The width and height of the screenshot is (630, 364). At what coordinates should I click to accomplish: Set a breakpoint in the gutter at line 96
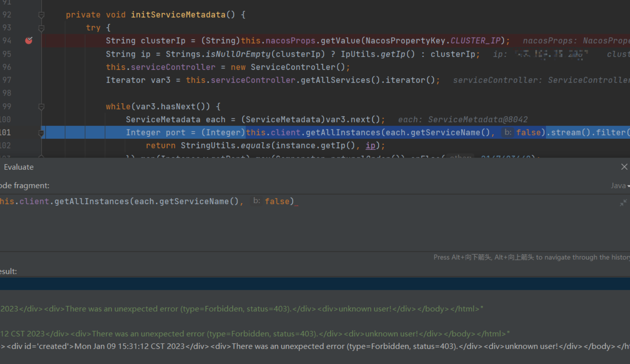coord(28,67)
